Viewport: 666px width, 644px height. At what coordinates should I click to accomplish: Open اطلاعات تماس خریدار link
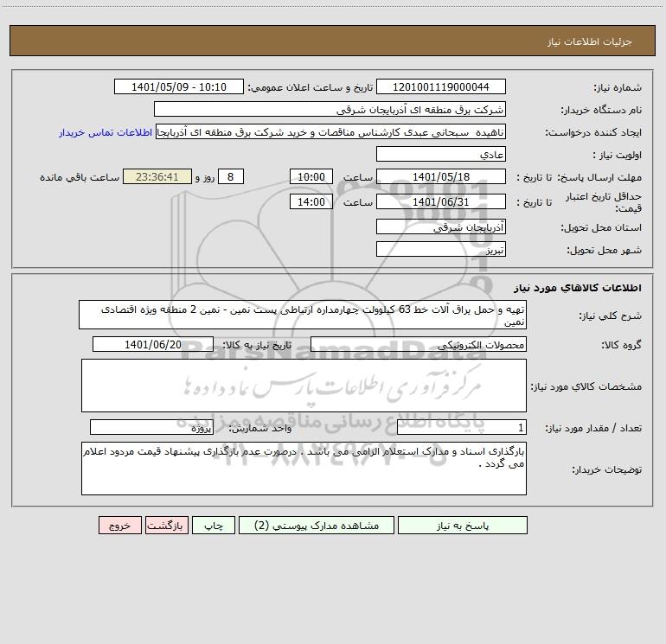pyautogui.click(x=106, y=132)
